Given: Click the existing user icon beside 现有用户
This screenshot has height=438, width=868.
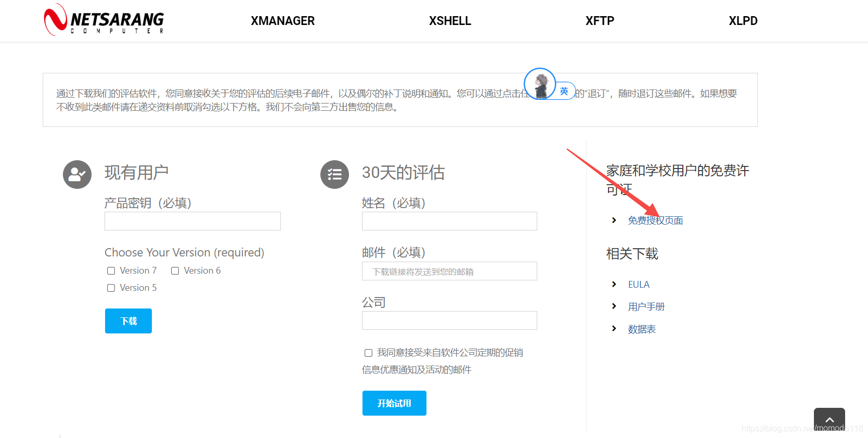Looking at the screenshot, I should click(77, 174).
